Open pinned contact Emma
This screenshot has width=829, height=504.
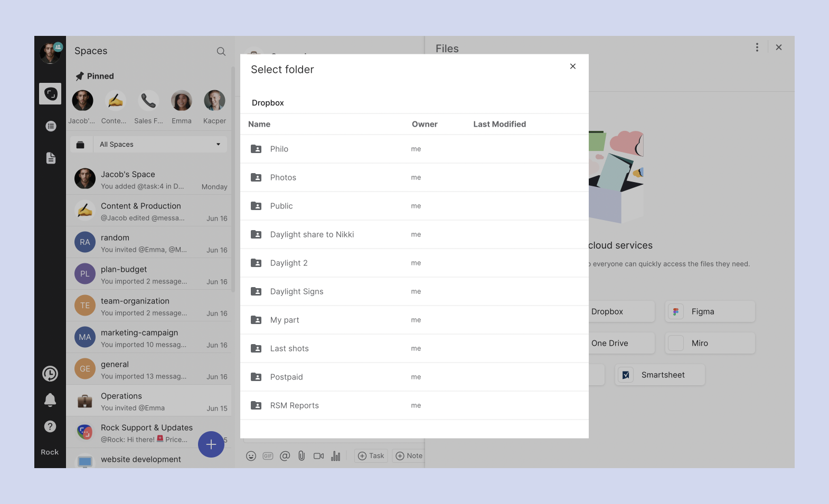pos(182,106)
